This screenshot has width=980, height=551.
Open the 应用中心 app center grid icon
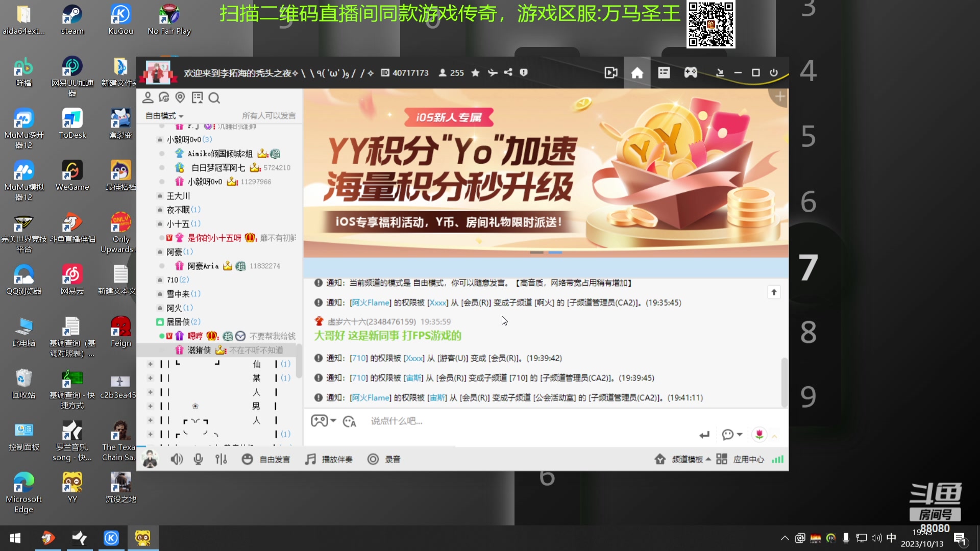point(722,459)
